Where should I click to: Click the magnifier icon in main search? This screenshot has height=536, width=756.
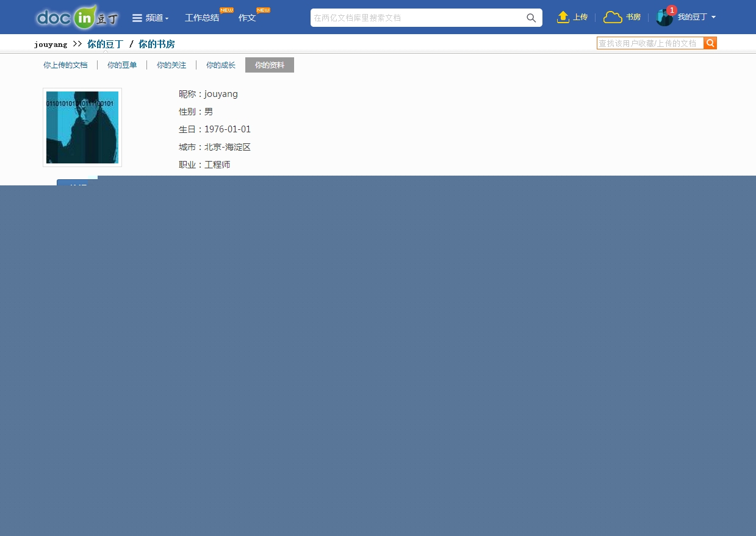(x=531, y=18)
